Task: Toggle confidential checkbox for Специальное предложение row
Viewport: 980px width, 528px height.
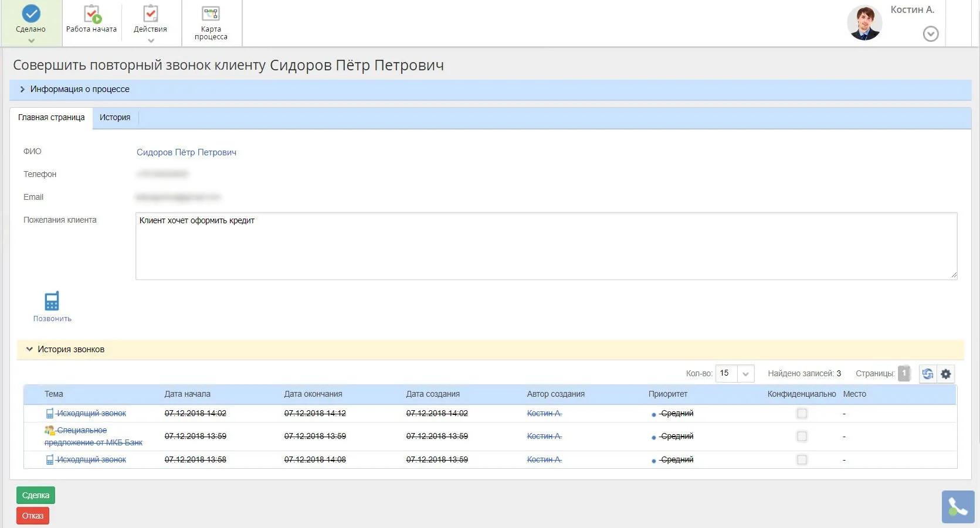Action: [x=802, y=437]
